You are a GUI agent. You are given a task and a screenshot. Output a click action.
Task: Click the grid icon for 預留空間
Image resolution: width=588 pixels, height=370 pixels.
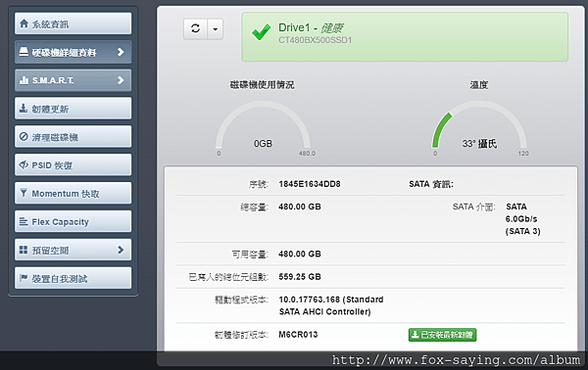coord(24,250)
